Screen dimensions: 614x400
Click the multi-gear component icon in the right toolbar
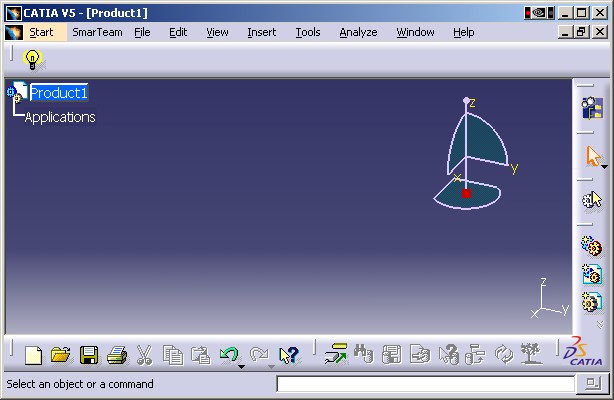pos(592,246)
